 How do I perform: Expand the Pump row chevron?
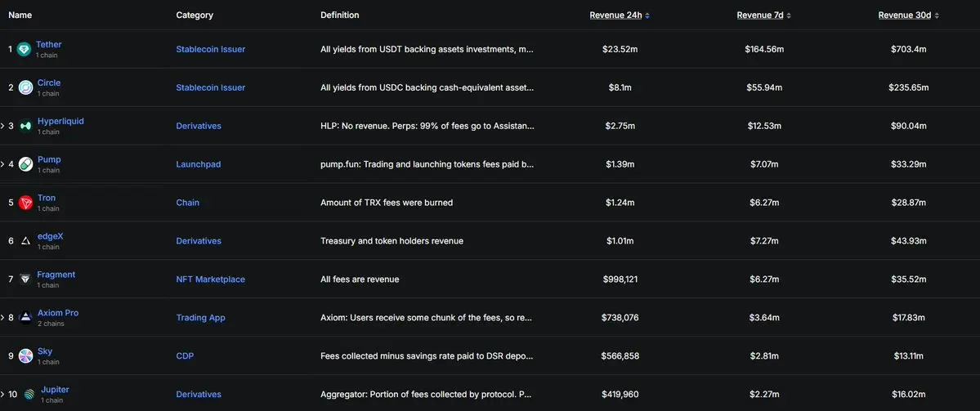(x=2, y=164)
